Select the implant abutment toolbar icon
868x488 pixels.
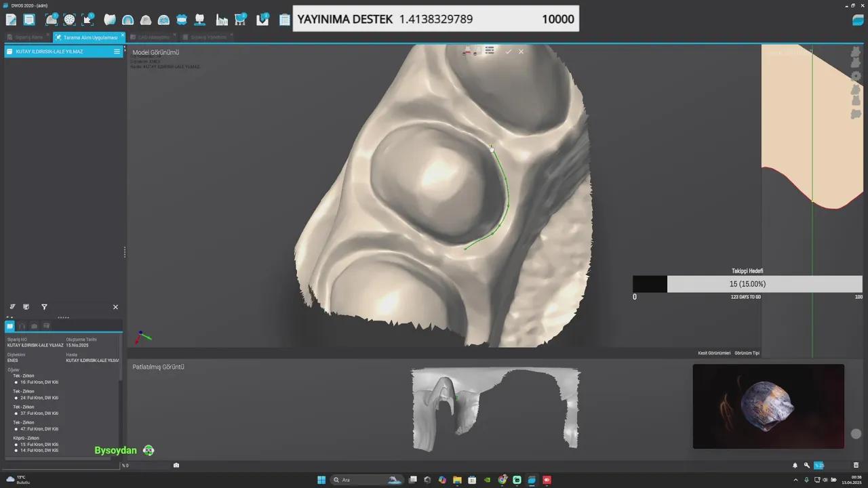(199, 20)
